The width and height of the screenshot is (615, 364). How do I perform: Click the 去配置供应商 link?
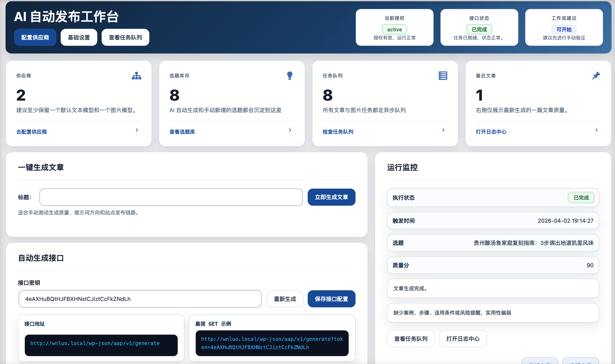[32, 132]
